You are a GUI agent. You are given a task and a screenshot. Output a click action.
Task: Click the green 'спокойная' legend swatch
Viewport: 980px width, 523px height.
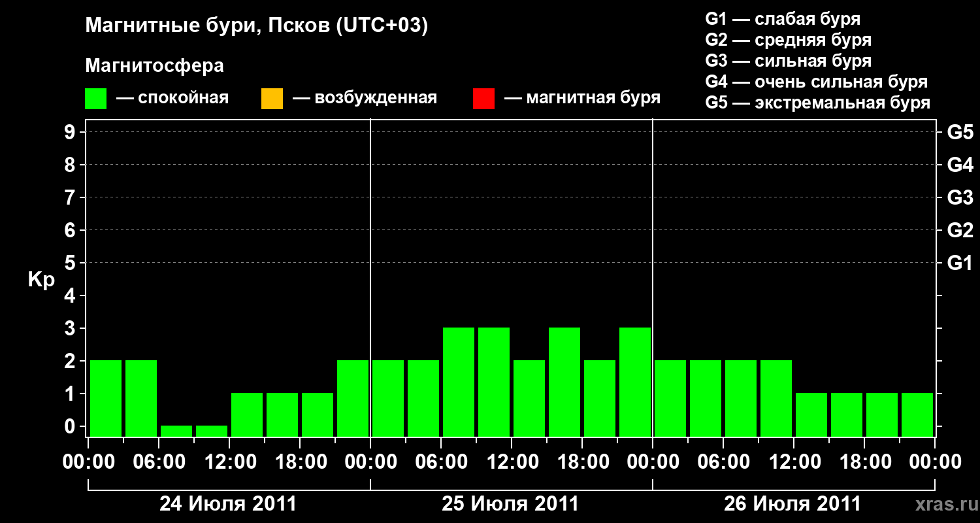coord(95,99)
